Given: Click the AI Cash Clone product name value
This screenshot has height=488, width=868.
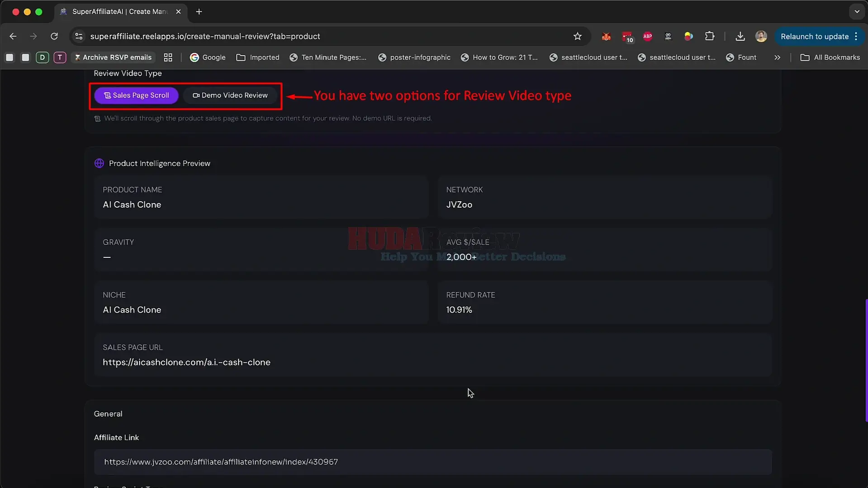Looking at the screenshot, I should (x=132, y=204).
